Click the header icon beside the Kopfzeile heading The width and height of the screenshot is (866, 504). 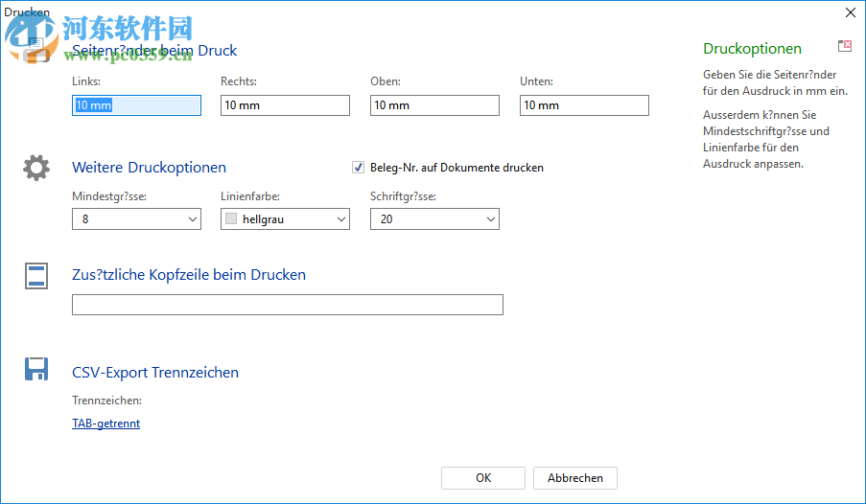(x=36, y=275)
